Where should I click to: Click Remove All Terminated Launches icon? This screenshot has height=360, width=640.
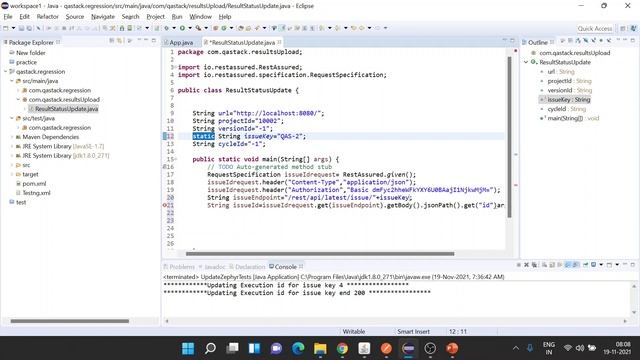pyautogui.click(x=534, y=265)
